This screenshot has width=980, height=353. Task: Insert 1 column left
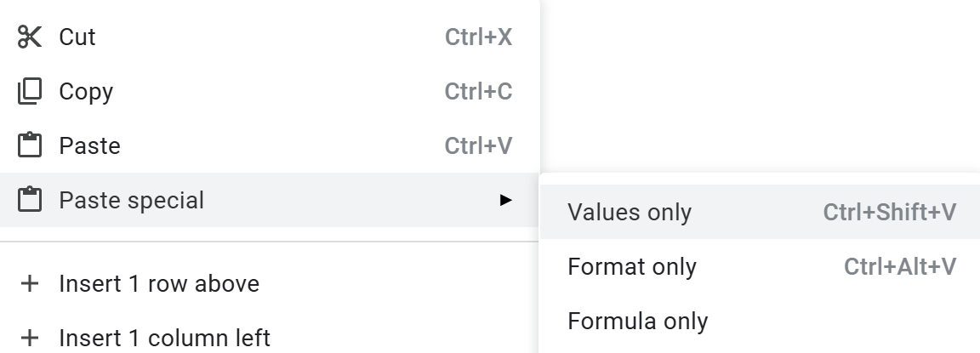[164, 338]
